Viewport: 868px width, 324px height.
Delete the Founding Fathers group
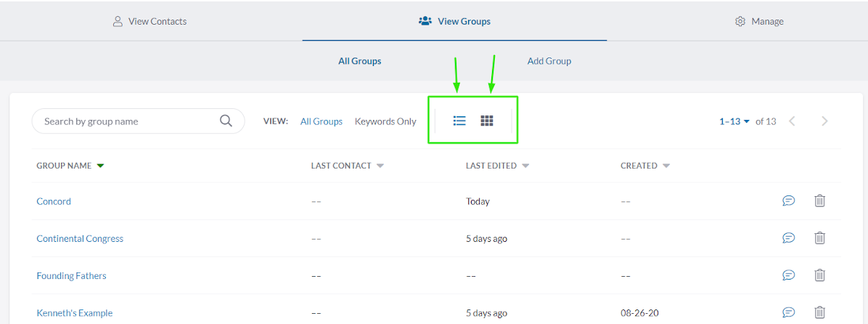[x=819, y=275]
